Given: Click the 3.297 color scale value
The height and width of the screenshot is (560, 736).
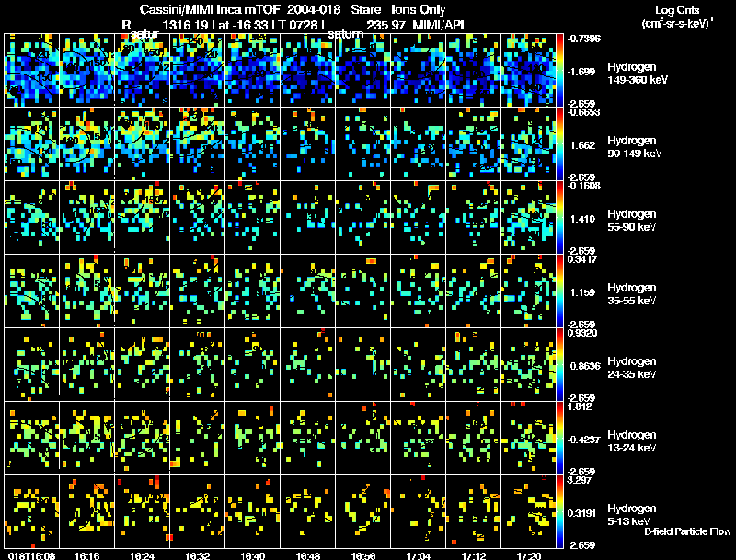Looking at the screenshot, I should [x=581, y=480].
